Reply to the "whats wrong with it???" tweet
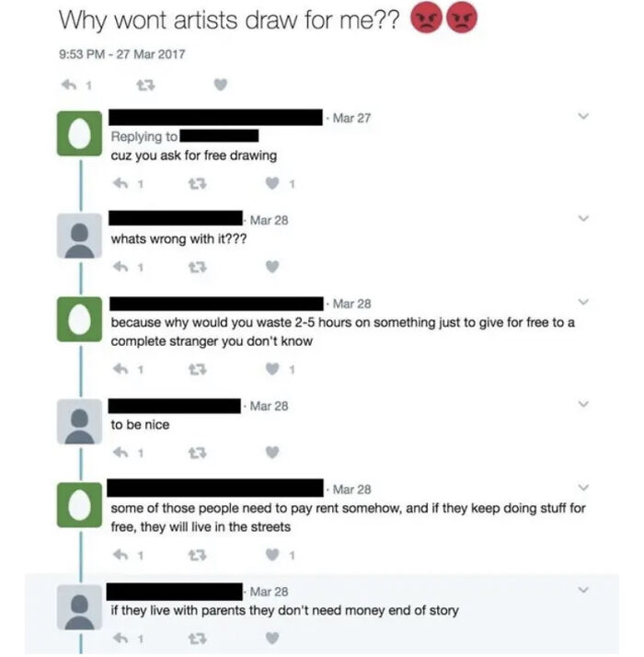Screen dimensions: 644x657 [121, 267]
